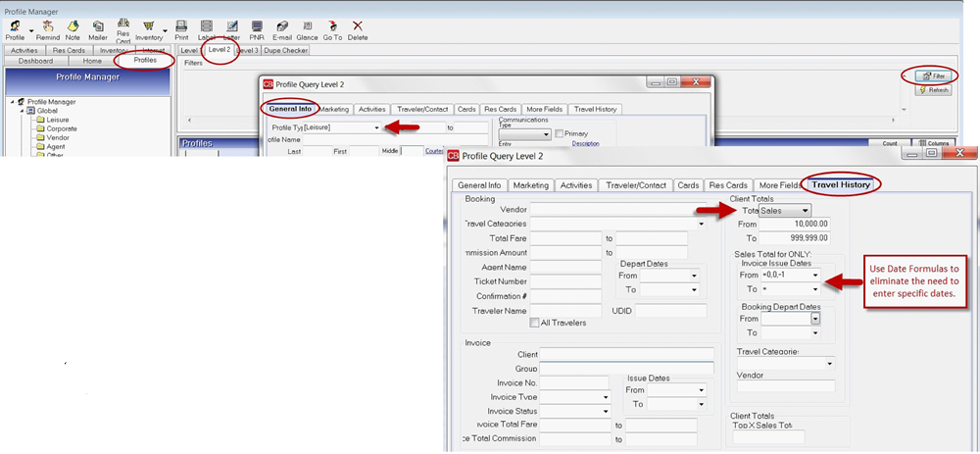Screen dimensions: 980x454
Task: Open Marketing tab in the front Profile Query dialog
Action: tap(530, 185)
